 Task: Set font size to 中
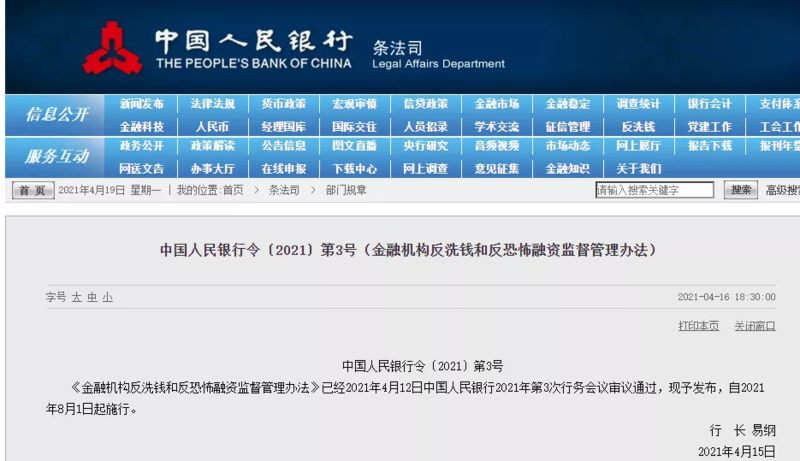pyautogui.click(x=92, y=297)
